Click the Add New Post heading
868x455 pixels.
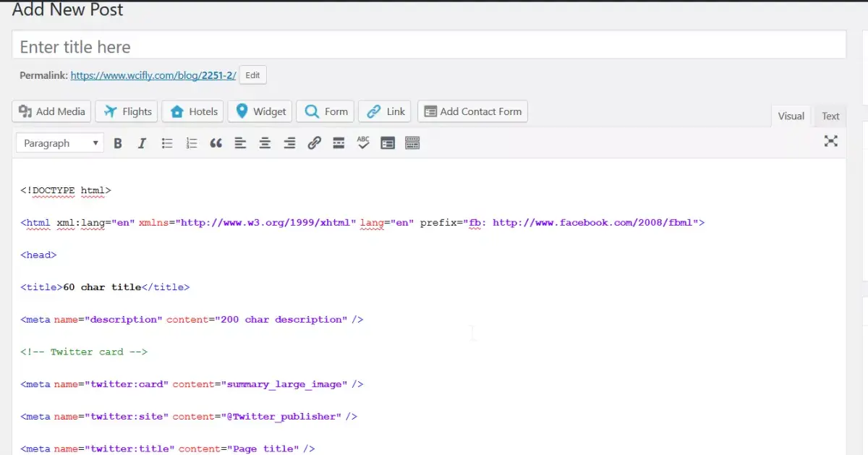[x=68, y=10]
